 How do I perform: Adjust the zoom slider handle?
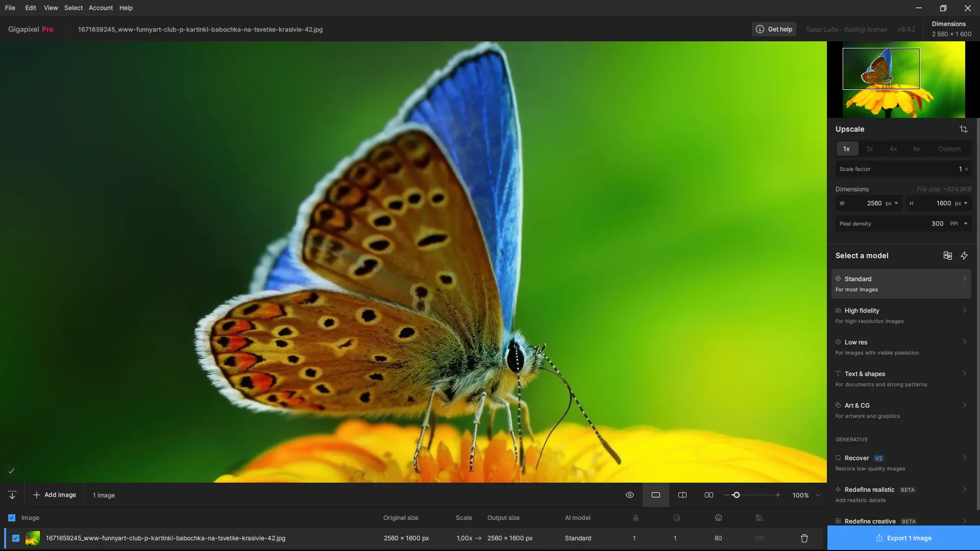tap(736, 495)
